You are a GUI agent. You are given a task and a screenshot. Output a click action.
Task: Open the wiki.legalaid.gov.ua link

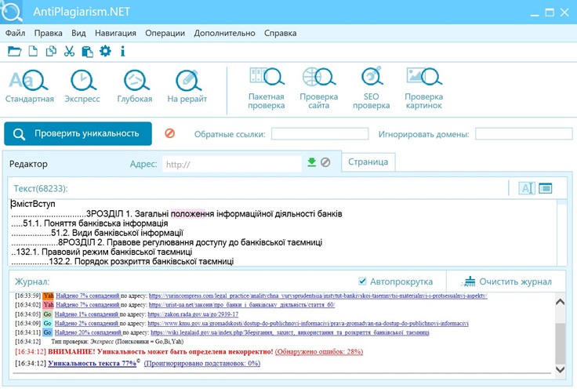coord(290,332)
